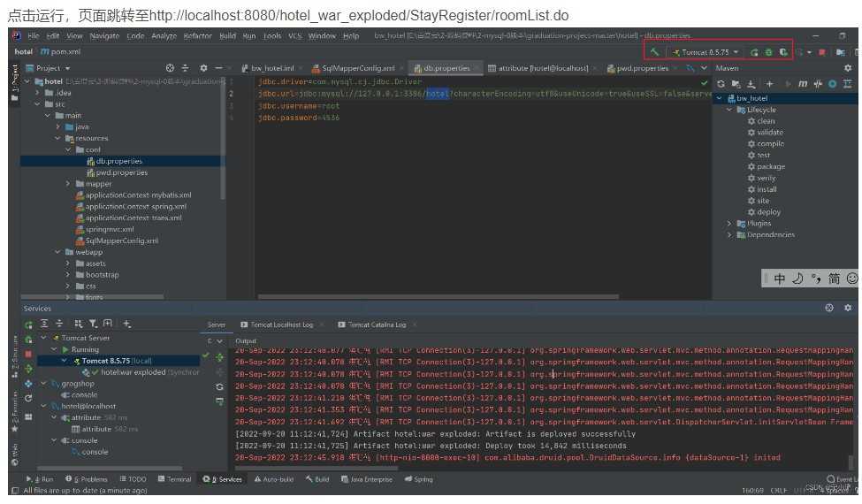Click Maven collapse all icon
Screen dimensions: 862x504
click(847, 83)
